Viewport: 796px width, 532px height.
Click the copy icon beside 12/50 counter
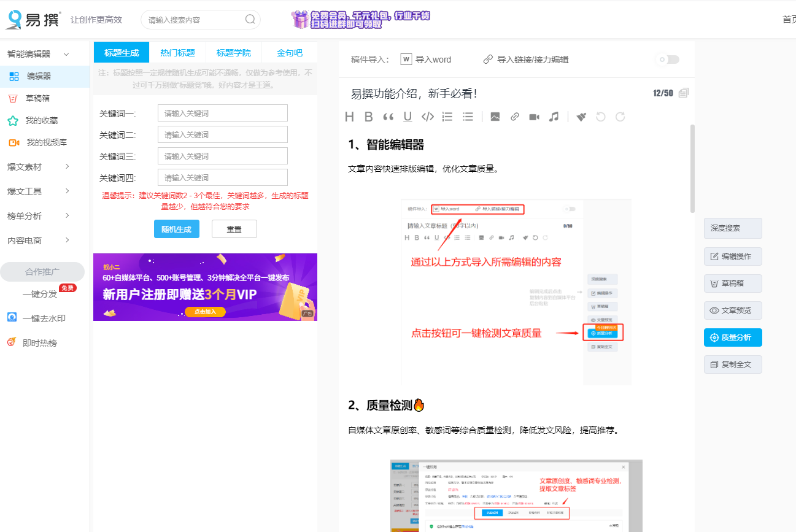[x=684, y=93]
